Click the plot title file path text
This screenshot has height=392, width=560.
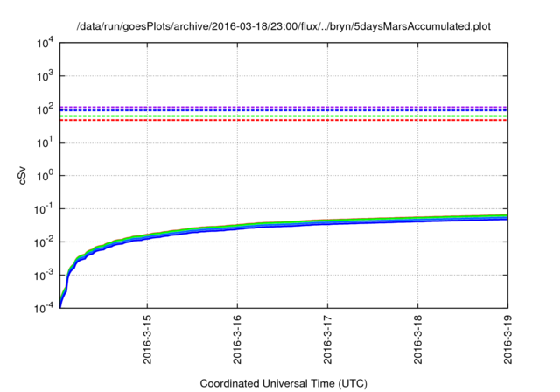283,26
